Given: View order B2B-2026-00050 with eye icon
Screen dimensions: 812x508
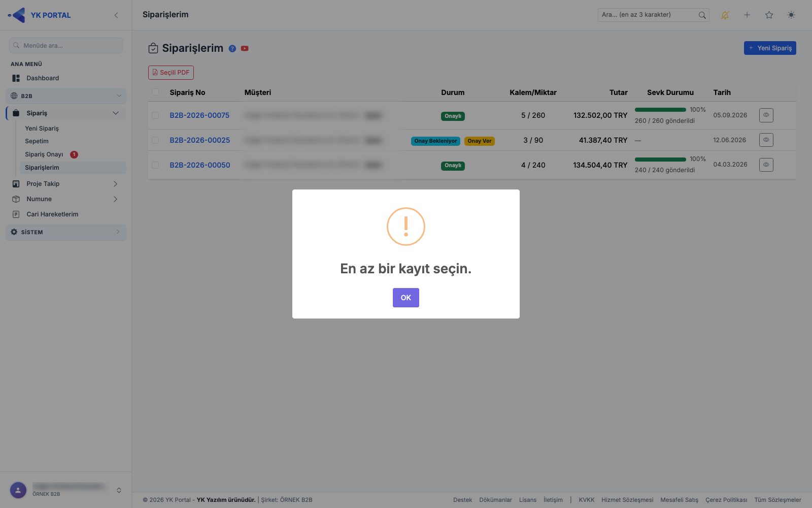Looking at the screenshot, I should point(766,165).
